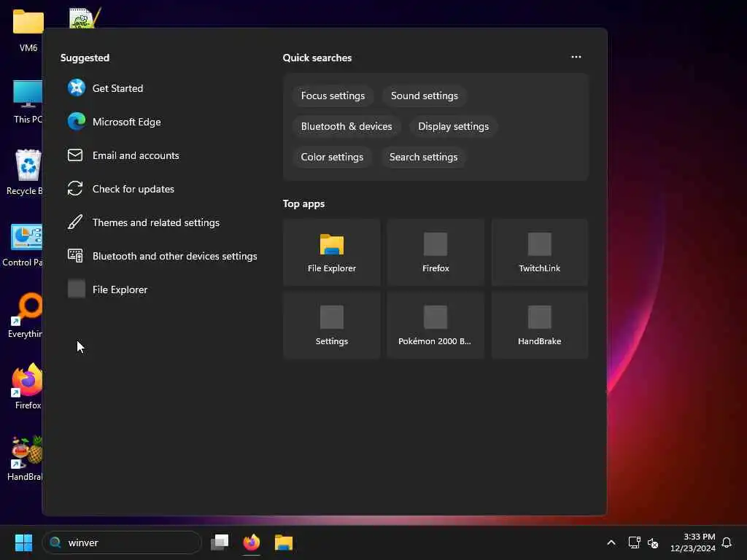Open the Quick searches more options menu
The image size is (747, 560).
tap(576, 57)
